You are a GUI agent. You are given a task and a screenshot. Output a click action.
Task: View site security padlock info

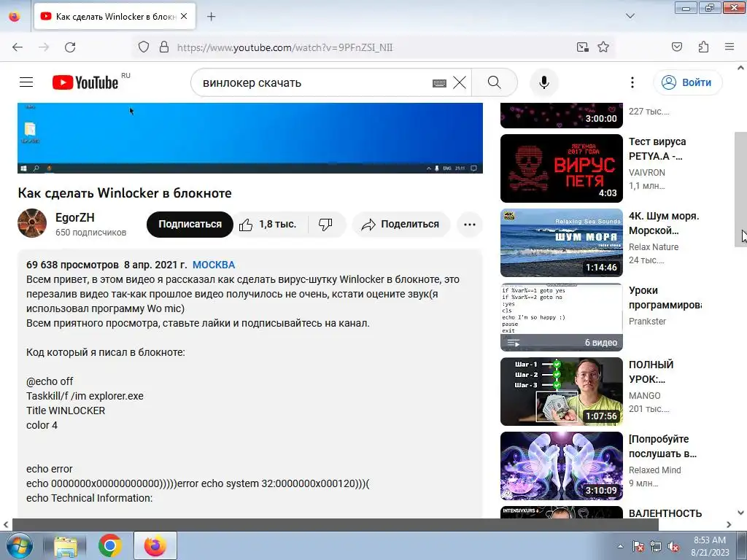click(164, 47)
